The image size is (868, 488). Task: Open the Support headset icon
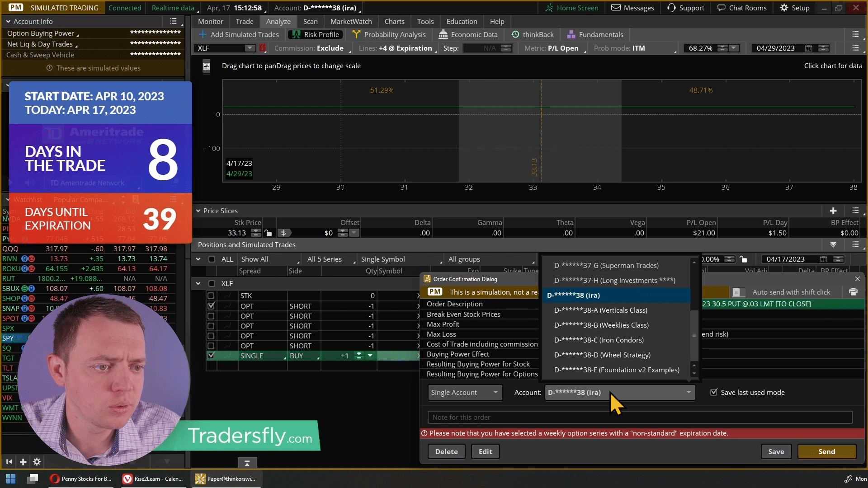coord(671,8)
